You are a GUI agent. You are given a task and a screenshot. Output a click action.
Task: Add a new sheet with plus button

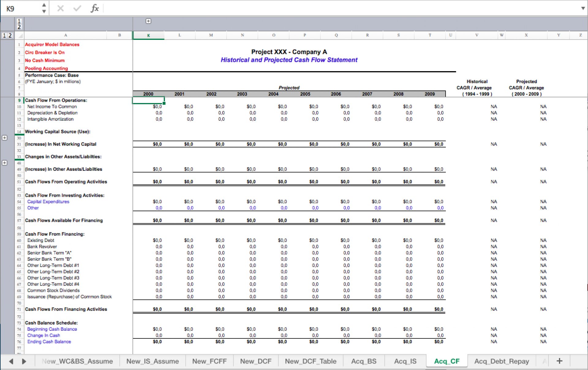point(559,361)
